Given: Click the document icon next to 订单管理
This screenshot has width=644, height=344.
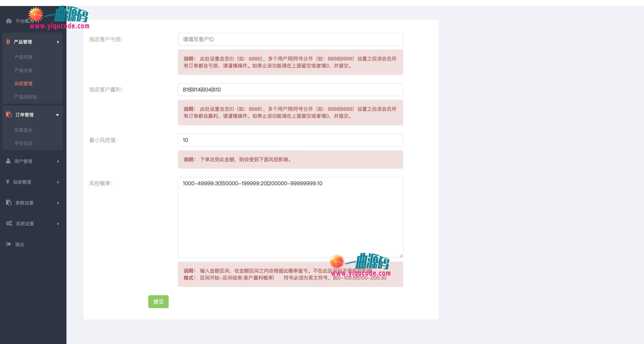Looking at the screenshot, I should point(8,114).
